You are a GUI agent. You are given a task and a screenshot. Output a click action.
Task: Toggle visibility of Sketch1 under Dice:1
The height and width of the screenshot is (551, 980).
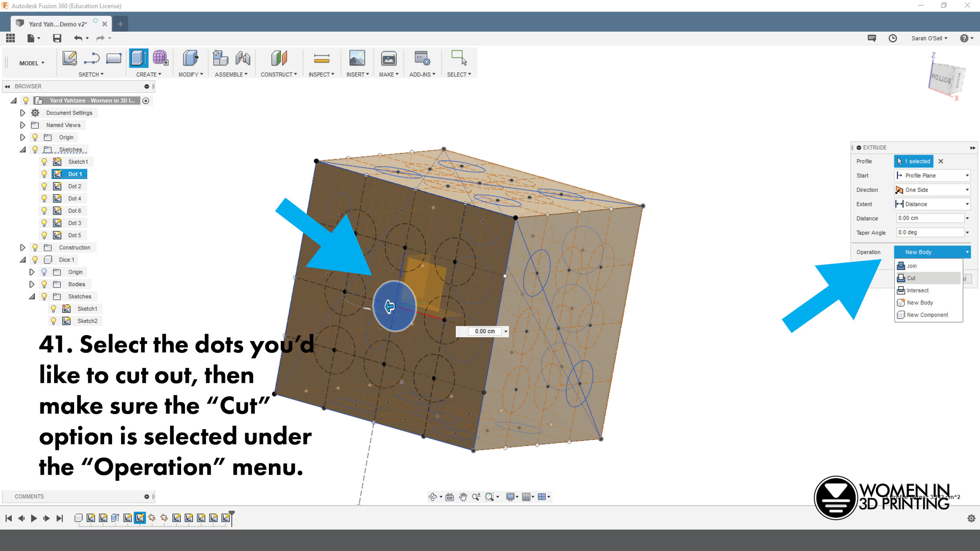[x=54, y=308]
